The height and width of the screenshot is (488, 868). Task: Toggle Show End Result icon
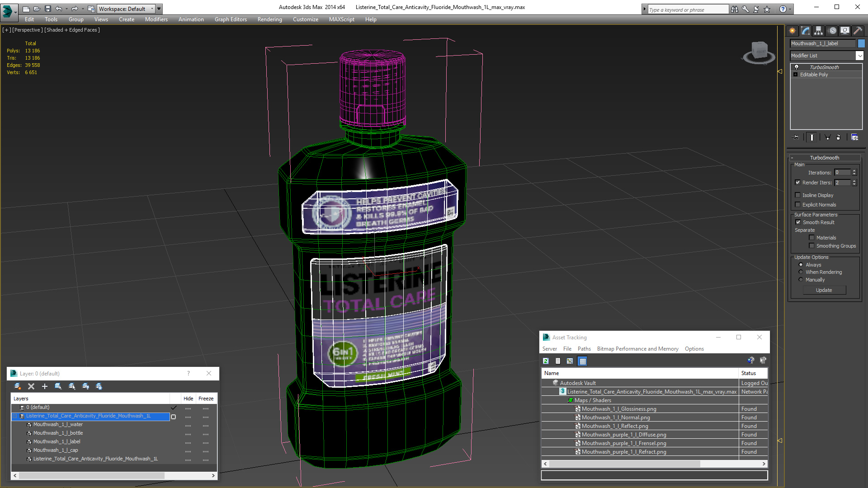pos(812,137)
